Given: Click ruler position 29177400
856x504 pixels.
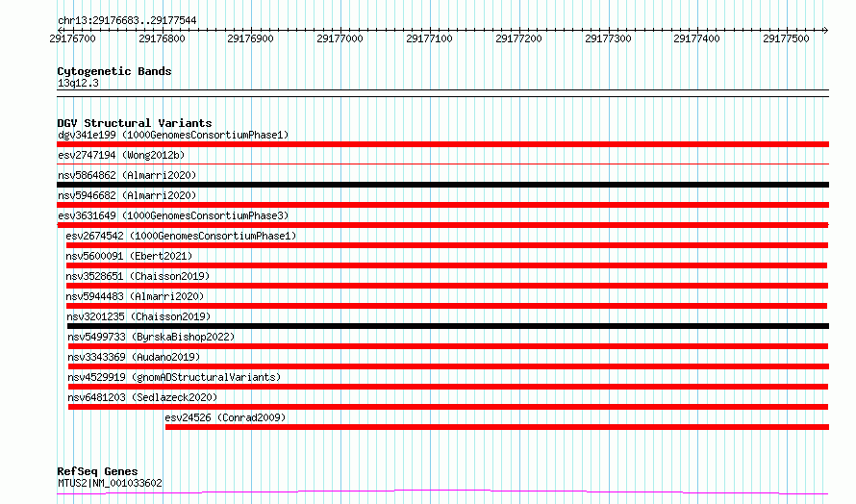Looking at the screenshot, I should pos(697,38).
